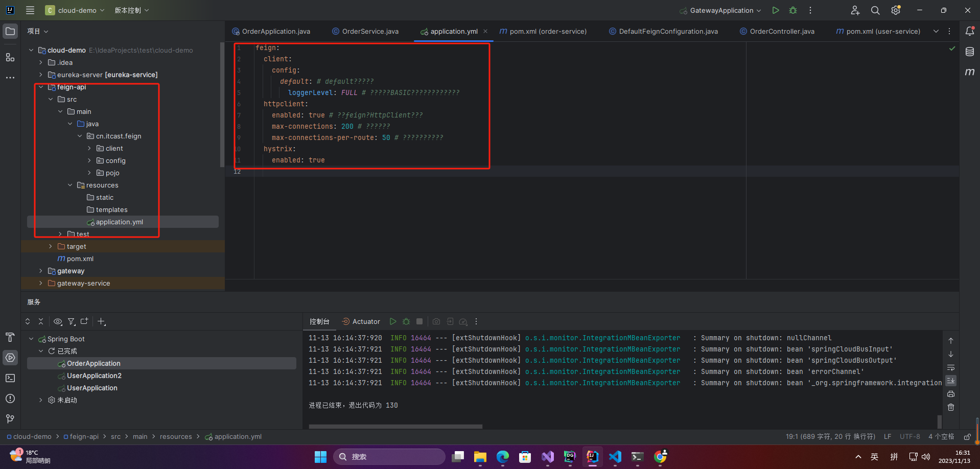
Task: Switch to pom.xml (order-service) tab
Action: pos(543,31)
